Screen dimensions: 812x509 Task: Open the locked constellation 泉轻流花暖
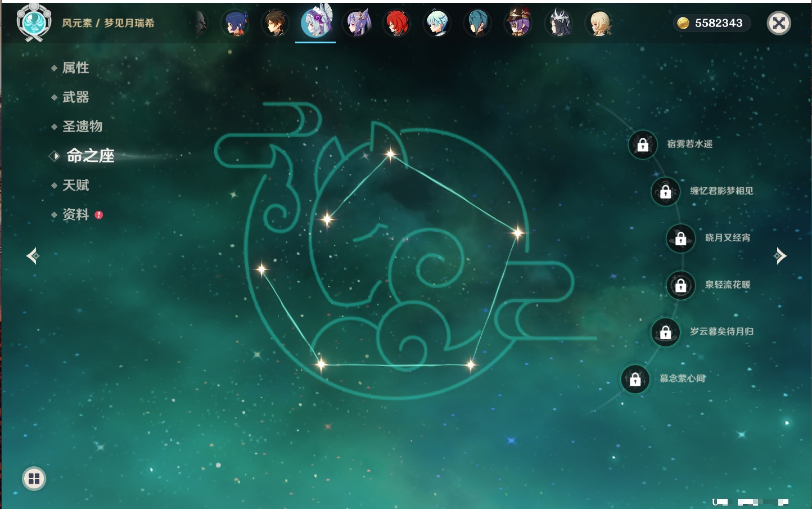681,285
